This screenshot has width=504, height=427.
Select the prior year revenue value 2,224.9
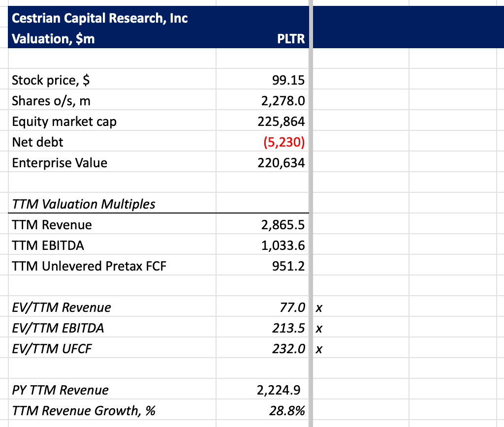pos(279,390)
